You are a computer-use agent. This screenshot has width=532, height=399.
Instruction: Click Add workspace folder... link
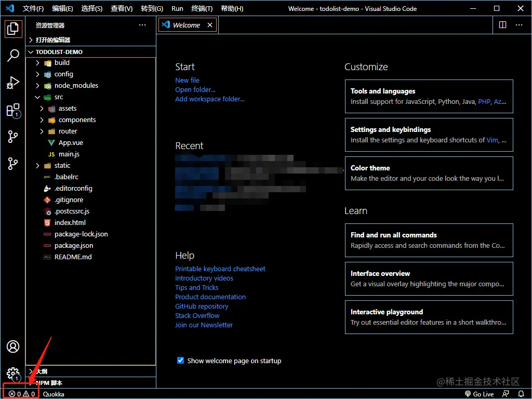tap(210, 99)
